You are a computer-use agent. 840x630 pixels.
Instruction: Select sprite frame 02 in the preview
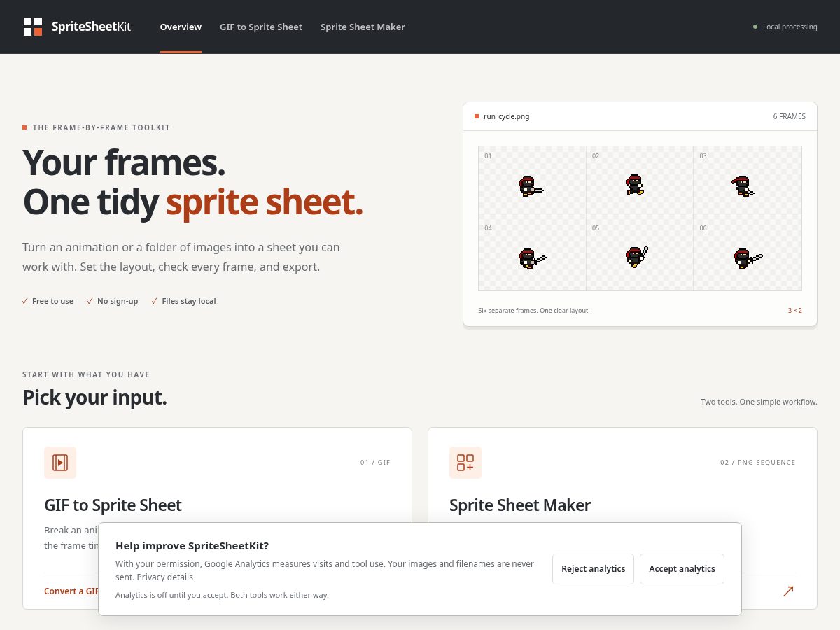click(640, 182)
